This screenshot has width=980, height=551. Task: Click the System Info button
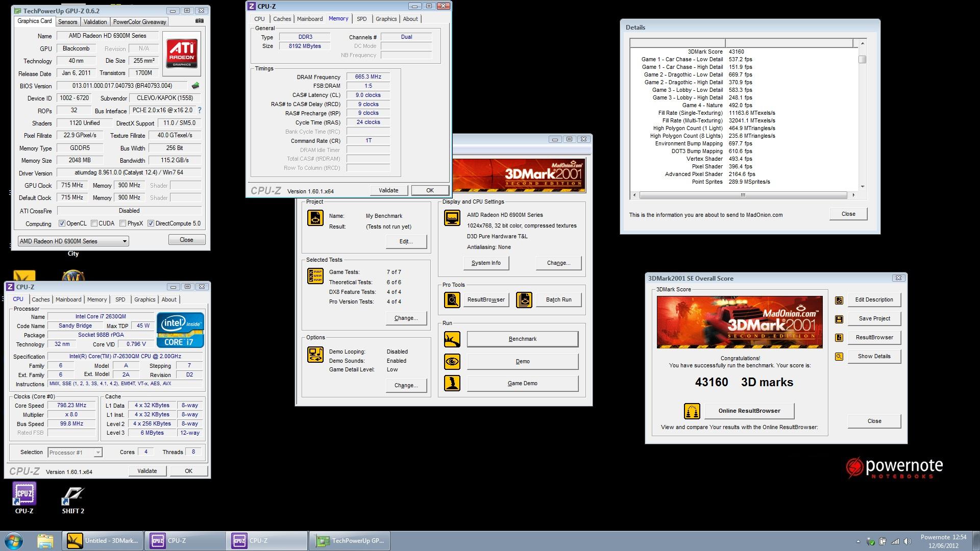[486, 263]
